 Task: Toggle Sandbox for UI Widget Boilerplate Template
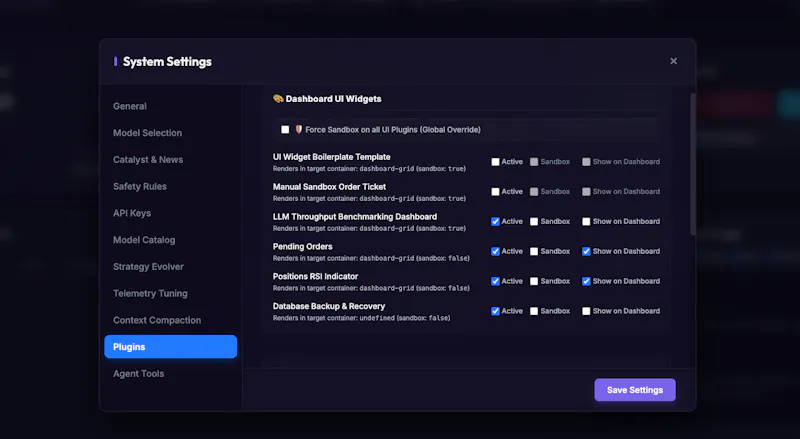[x=534, y=162]
